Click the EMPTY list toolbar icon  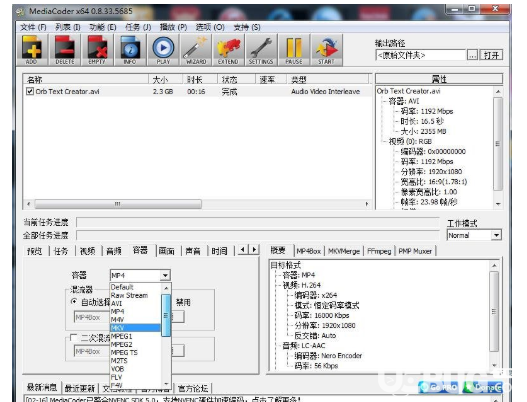click(97, 50)
